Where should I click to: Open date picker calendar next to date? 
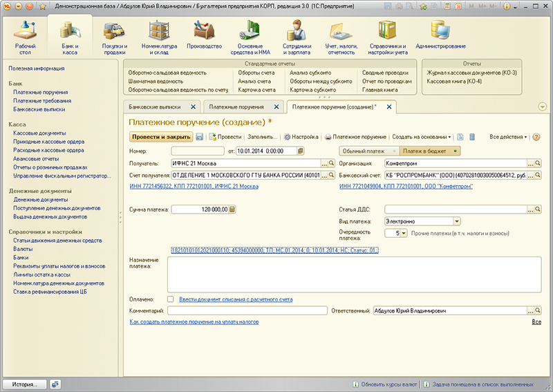(x=301, y=151)
